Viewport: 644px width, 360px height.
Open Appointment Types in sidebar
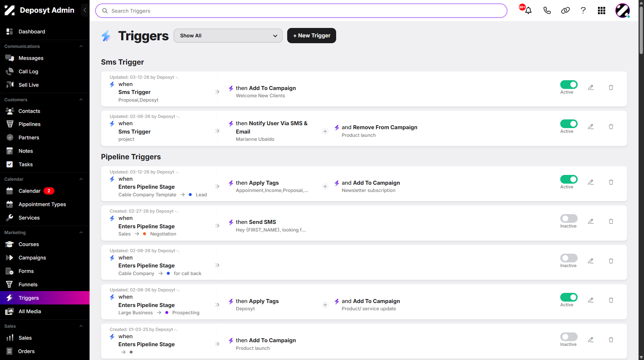pos(45,204)
